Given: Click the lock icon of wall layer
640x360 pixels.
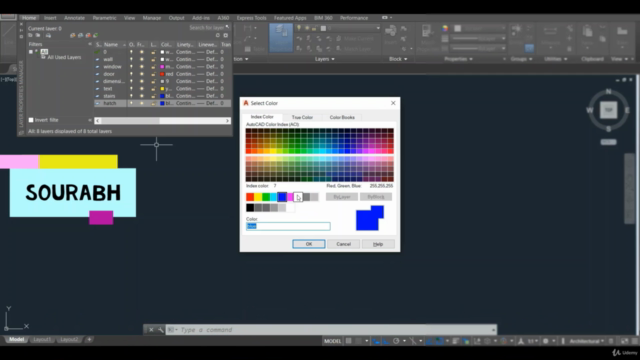Looking at the screenshot, I should click(153, 59).
